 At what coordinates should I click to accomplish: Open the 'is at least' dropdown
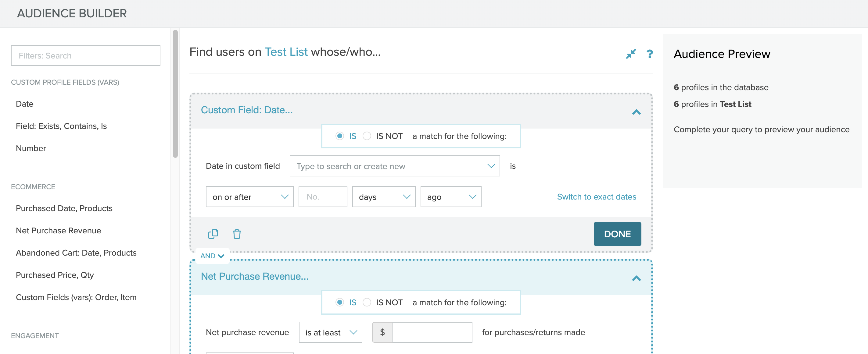330,332
